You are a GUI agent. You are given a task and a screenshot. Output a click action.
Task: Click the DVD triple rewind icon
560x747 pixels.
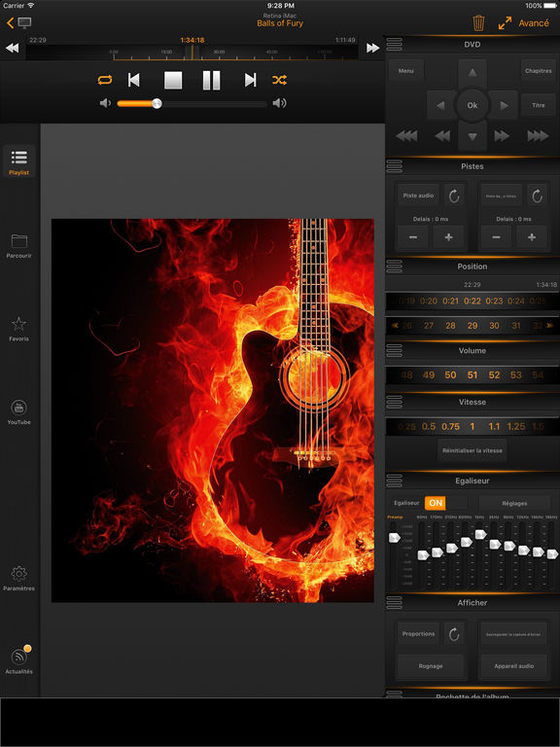406,136
